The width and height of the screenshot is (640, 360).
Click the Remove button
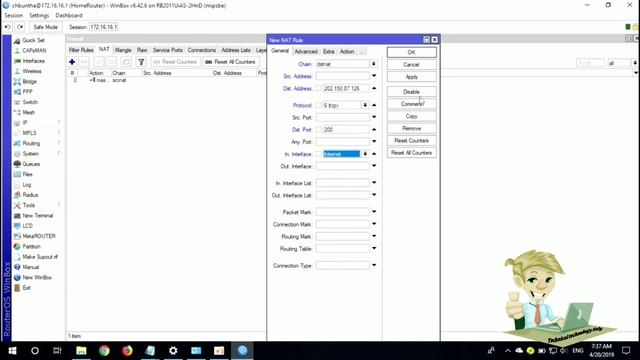[411, 128]
